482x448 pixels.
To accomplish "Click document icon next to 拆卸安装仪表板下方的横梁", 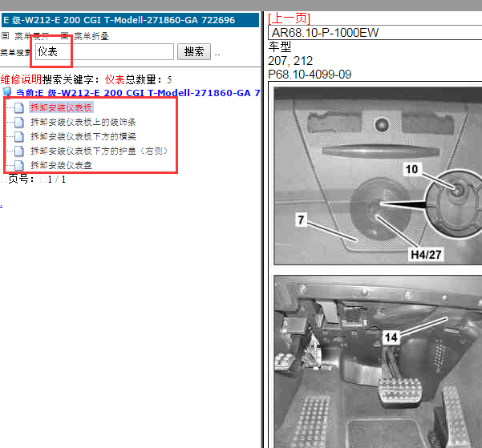I will [x=19, y=137].
